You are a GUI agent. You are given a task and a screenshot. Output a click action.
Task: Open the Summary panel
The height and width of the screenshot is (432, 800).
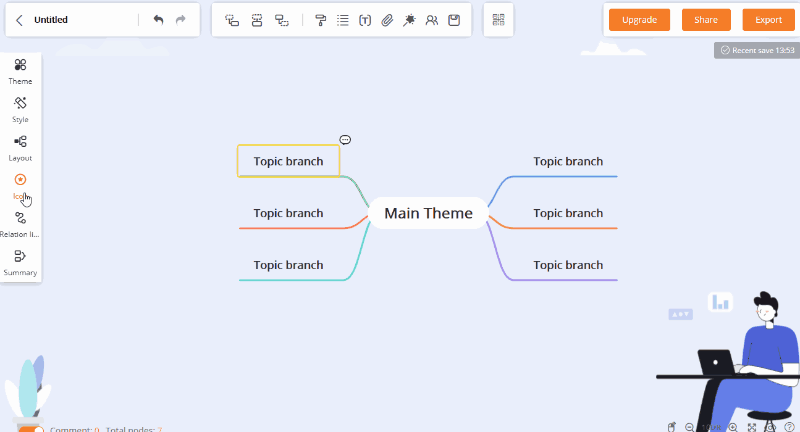click(x=20, y=262)
